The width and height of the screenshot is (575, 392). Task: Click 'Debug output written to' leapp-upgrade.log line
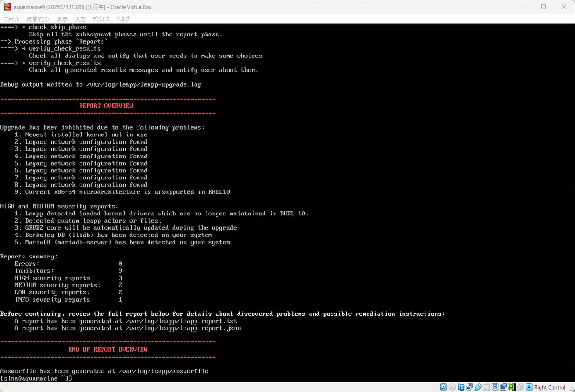(101, 84)
